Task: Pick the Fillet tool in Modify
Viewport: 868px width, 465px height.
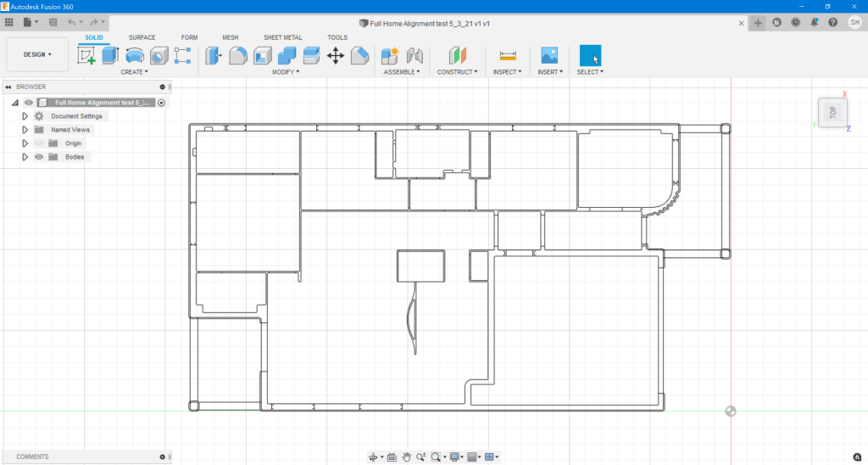Action: (238, 55)
